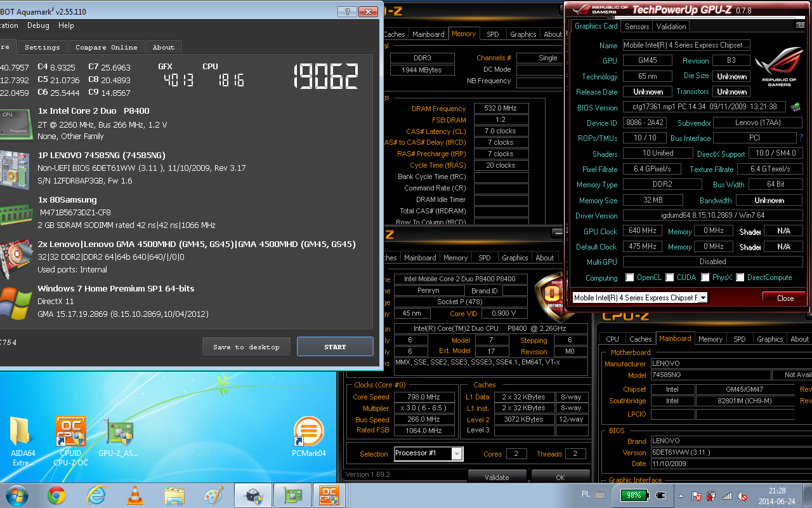
Task: Show hidden tray icons arrow
Action: pos(680,495)
